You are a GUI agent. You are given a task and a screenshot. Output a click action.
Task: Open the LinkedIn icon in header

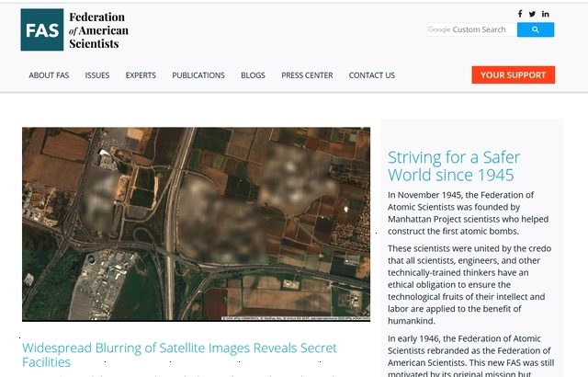pos(545,14)
